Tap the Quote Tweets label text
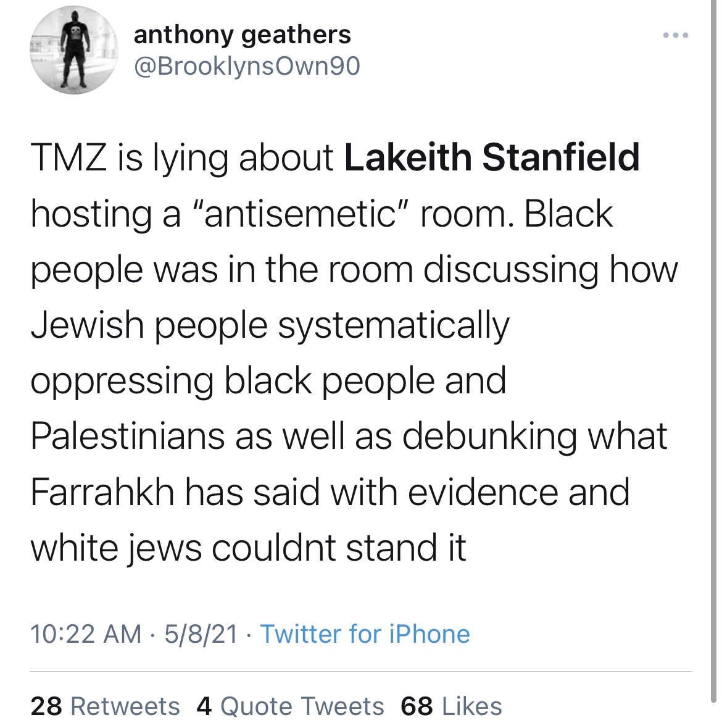 pos(302,706)
